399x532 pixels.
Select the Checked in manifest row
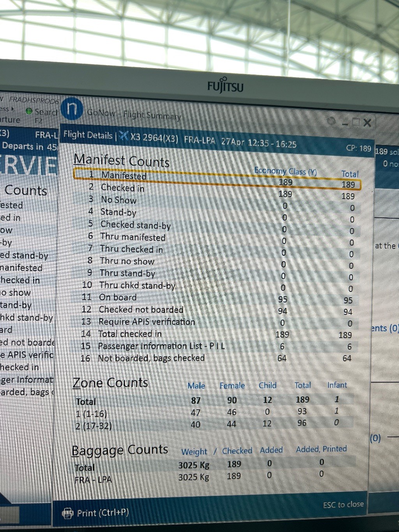point(122,188)
